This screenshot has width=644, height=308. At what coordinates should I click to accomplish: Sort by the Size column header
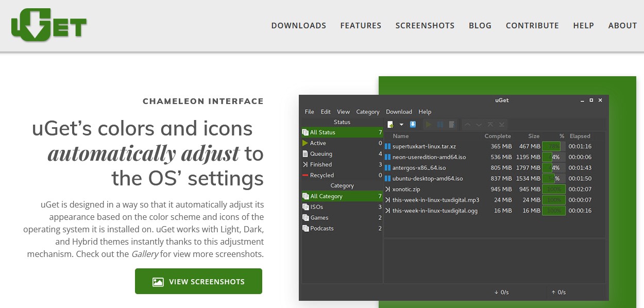pos(534,136)
